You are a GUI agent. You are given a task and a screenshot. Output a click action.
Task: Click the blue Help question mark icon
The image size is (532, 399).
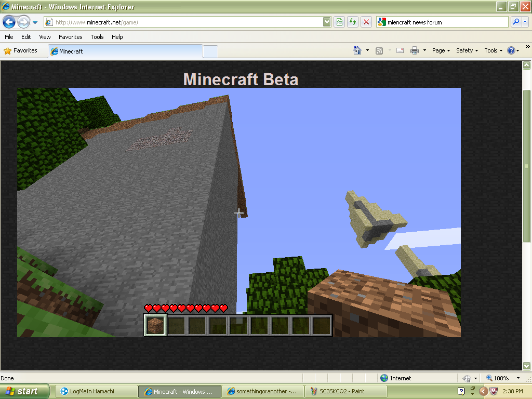click(511, 50)
